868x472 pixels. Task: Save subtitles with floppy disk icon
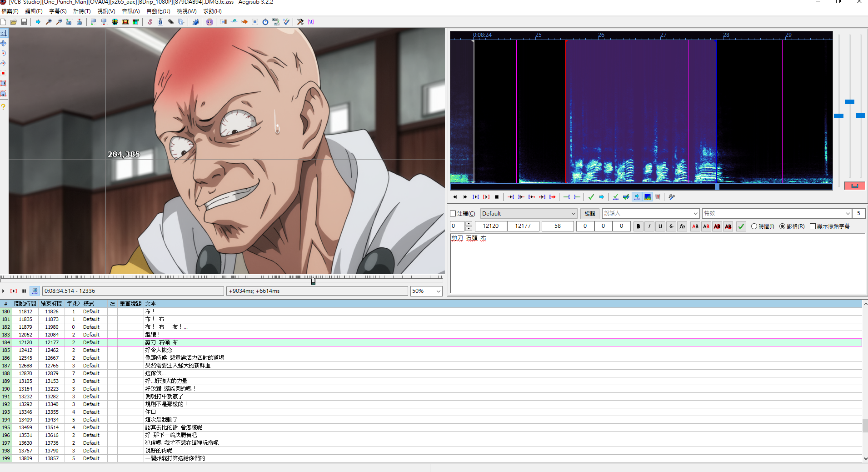(x=24, y=22)
